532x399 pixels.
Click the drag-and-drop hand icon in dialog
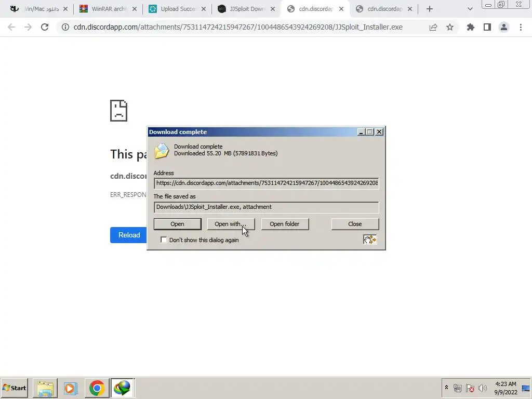[370, 240]
